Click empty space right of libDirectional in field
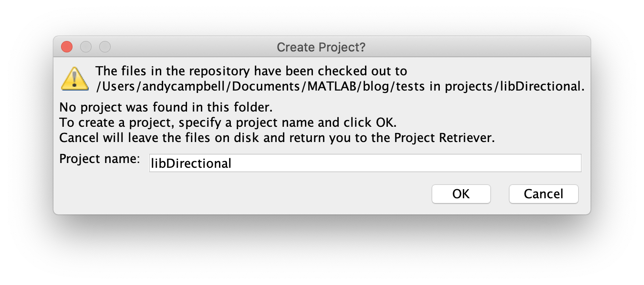644x285 pixels. click(x=405, y=163)
